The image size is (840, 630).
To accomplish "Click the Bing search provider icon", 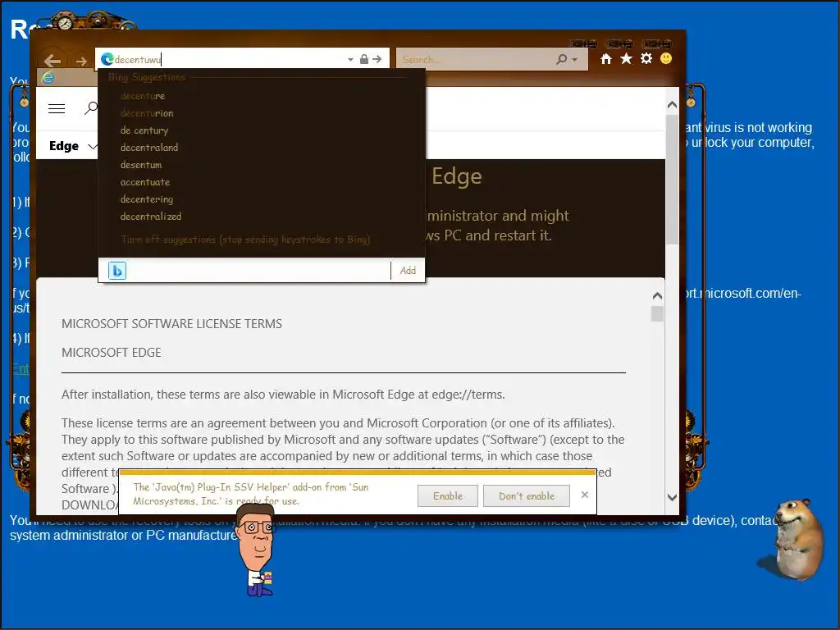I will click(x=117, y=271).
